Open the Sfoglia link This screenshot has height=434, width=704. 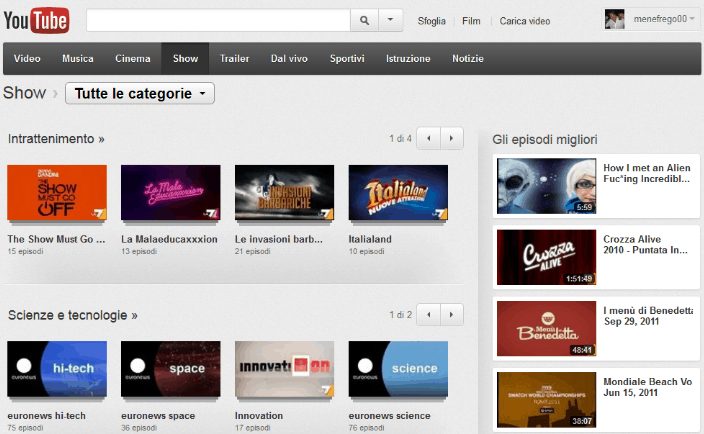(431, 21)
